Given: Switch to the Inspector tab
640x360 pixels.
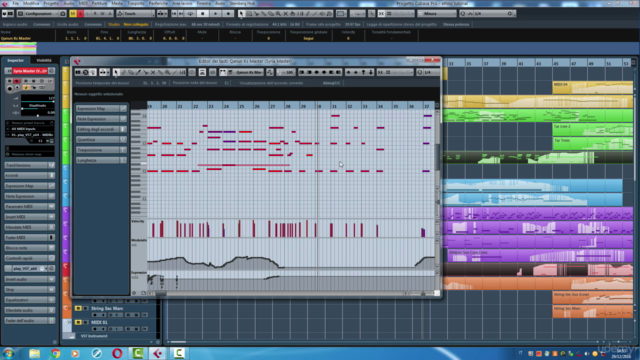Looking at the screenshot, I should 16,60.
